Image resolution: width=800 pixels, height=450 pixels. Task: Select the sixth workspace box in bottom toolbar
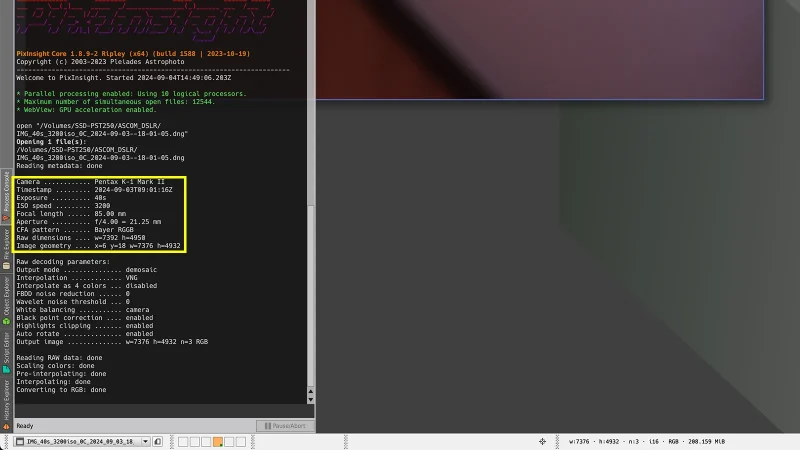241,441
